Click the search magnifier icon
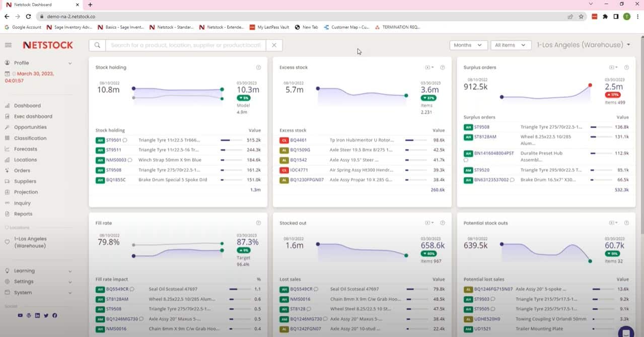This screenshot has width=644, height=337. pyautogui.click(x=97, y=45)
